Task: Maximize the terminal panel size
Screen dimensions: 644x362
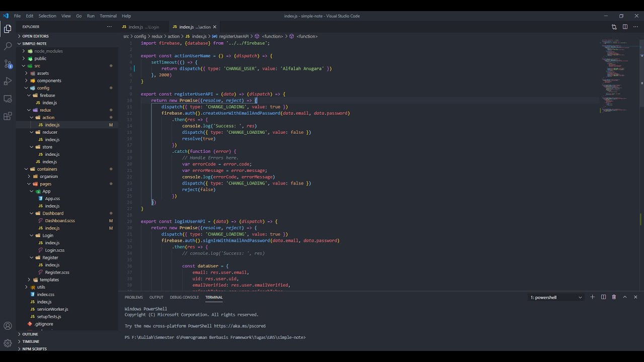Action: click(x=625, y=297)
